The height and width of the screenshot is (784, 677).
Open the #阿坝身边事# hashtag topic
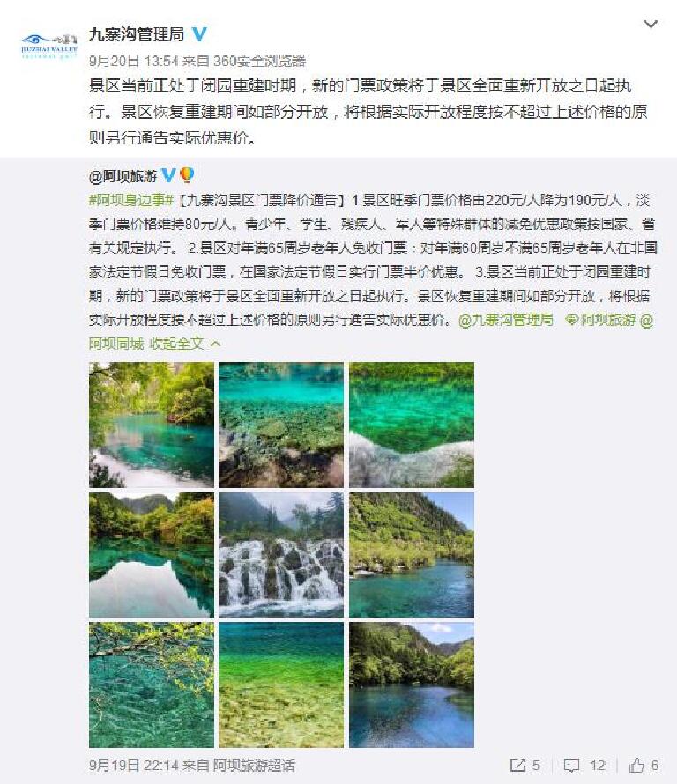131,200
